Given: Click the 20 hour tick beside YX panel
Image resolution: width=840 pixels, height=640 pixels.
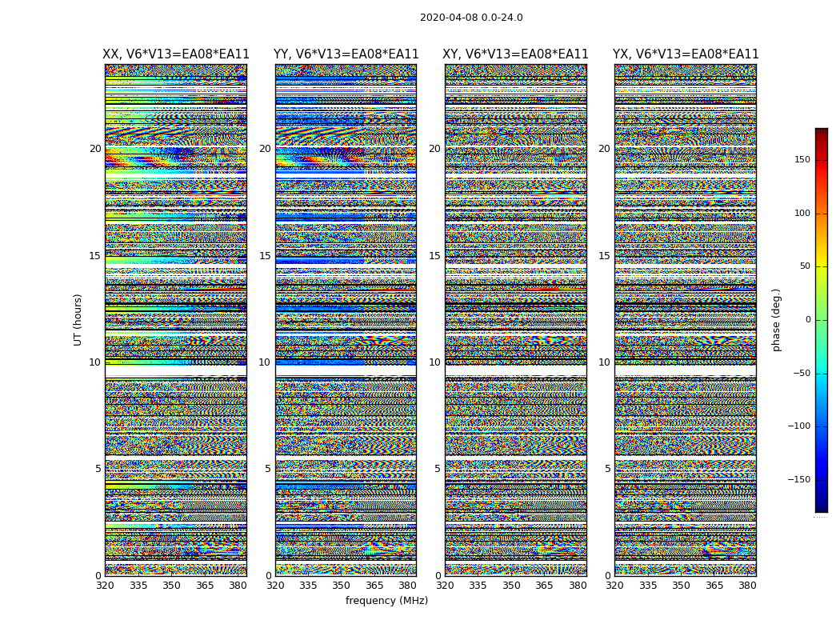Looking at the screenshot, I should (x=604, y=148).
